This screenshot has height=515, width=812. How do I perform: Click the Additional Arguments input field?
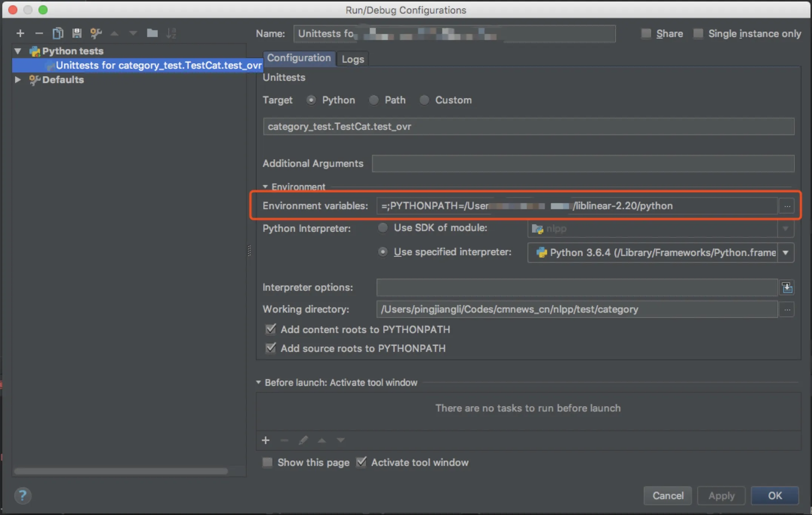[583, 163]
